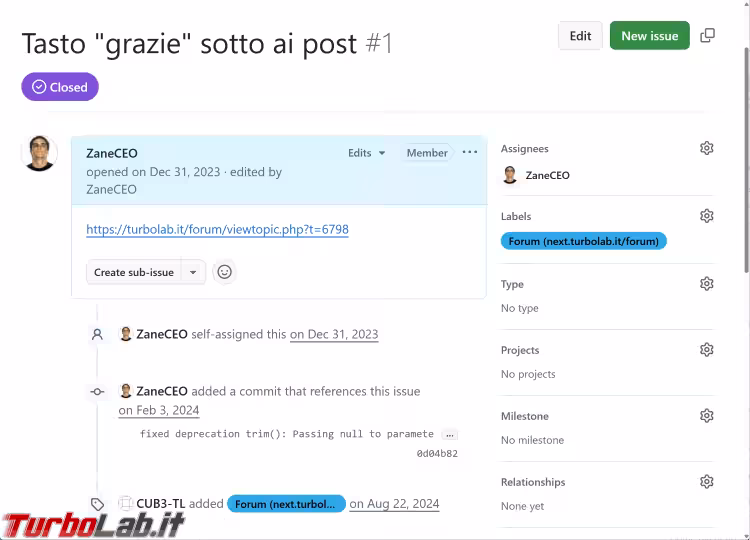
Task: Click ZaneCEO name in commit event
Action: [162, 391]
